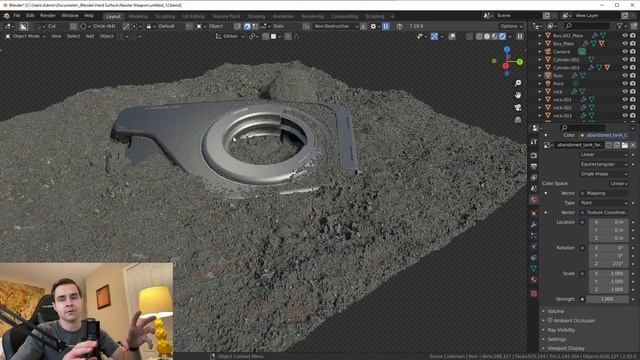Open image file folder icon for environment texture

pyautogui.click(x=625, y=145)
